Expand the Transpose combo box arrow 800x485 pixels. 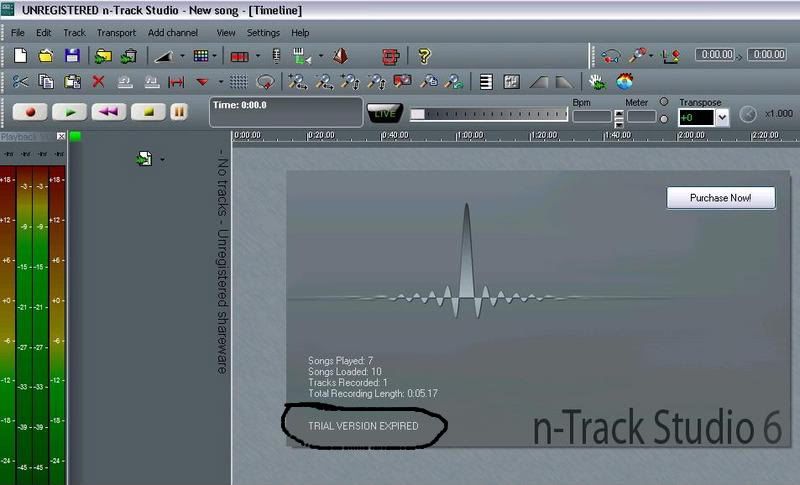(x=722, y=117)
